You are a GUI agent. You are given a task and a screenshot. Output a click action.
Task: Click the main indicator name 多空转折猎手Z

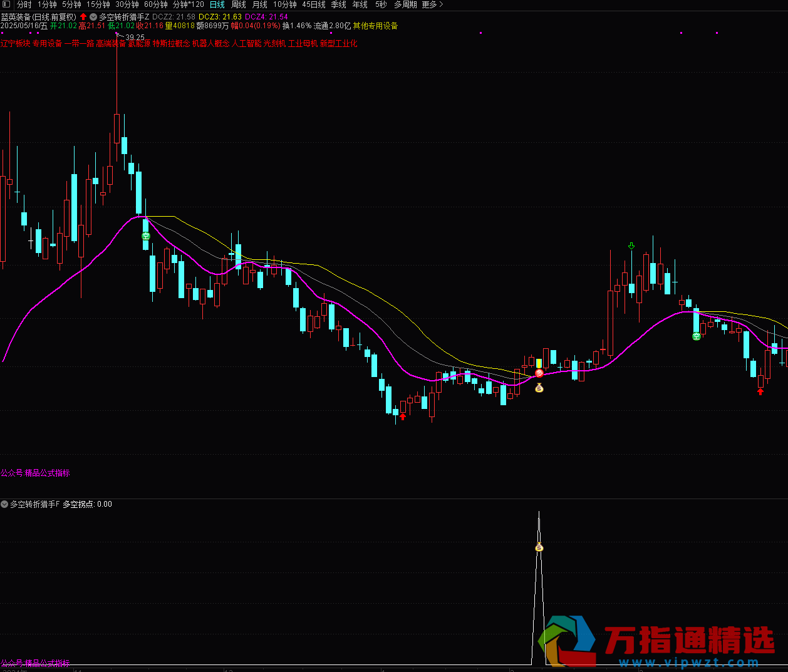(124, 17)
